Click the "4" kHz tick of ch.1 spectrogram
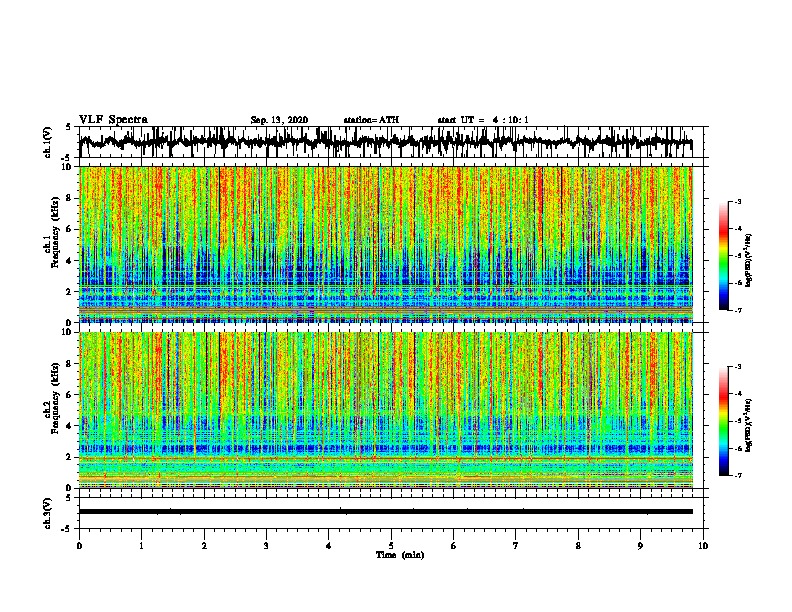This screenshot has width=792, height=612. (x=70, y=261)
